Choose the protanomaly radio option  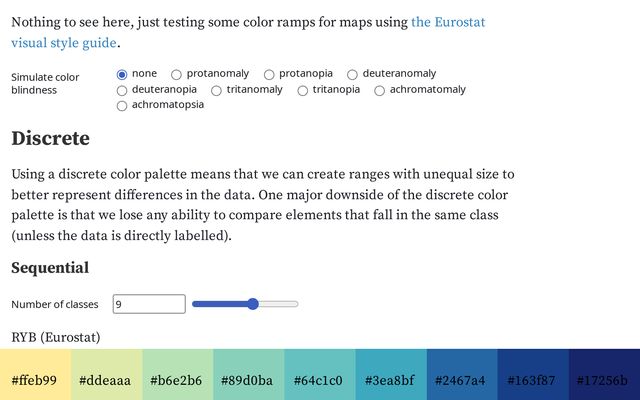click(x=177, y=74)
